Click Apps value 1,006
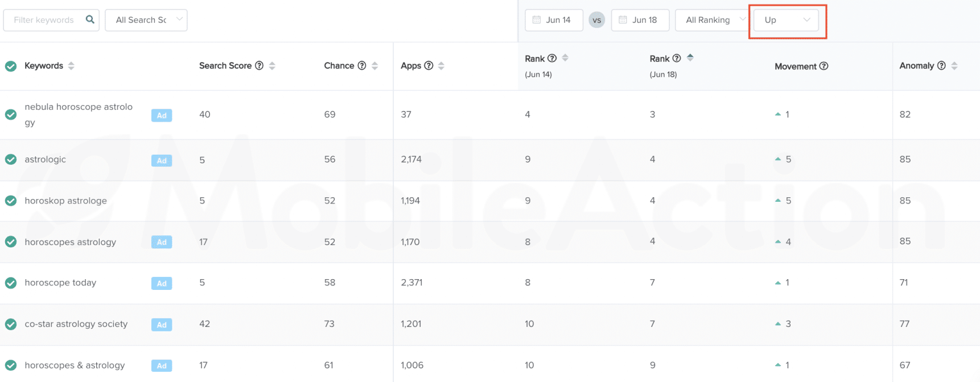 pyautogui.click(x=412, y=365)
